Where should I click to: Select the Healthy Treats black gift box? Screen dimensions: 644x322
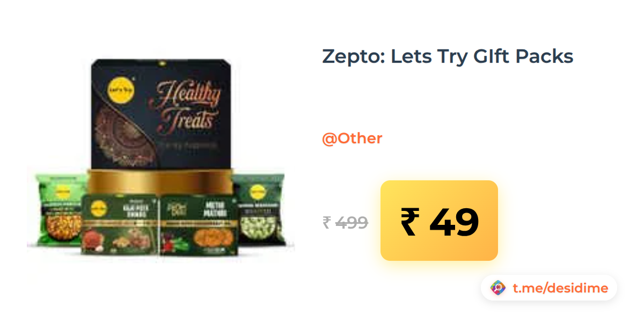(x=162, y=114)
